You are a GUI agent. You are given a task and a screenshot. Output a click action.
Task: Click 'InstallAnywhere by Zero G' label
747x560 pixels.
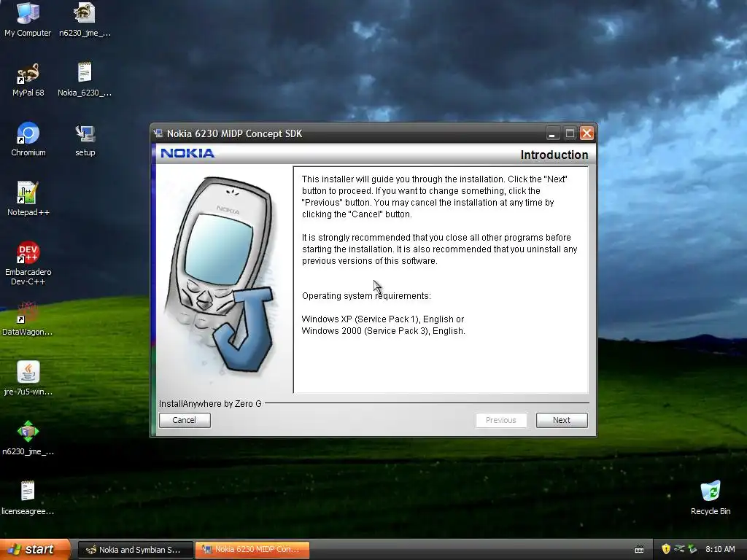point(210,404)
